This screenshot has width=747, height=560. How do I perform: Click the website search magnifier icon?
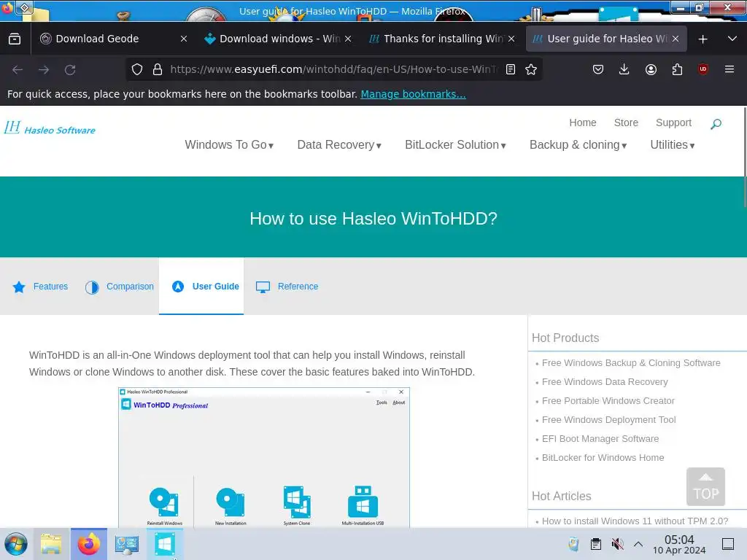pos(716,124)
